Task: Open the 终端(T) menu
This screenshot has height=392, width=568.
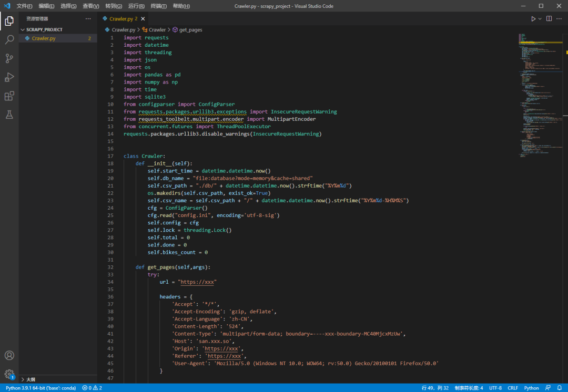Action: tap(159, 6)
